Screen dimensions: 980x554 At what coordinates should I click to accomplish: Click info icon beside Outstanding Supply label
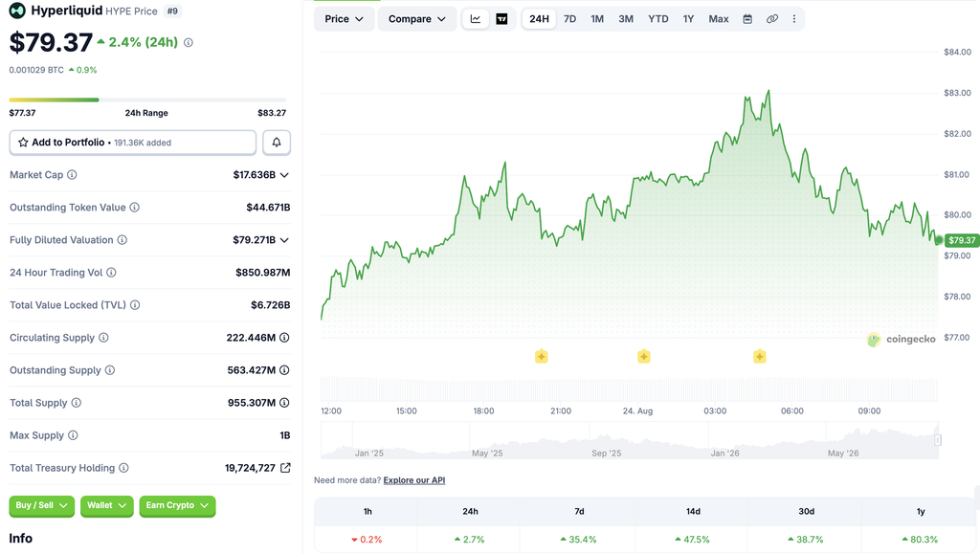110,369
